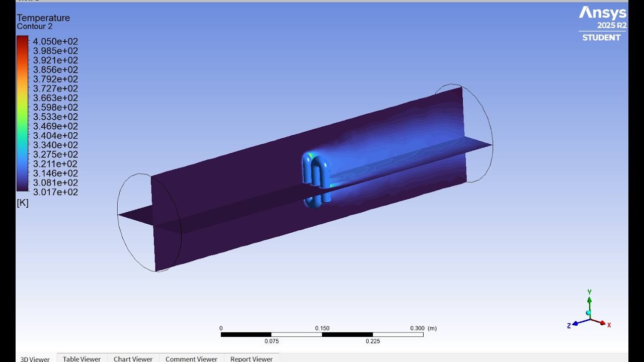Open the Report Viewer tab

(x=252, y=358)
